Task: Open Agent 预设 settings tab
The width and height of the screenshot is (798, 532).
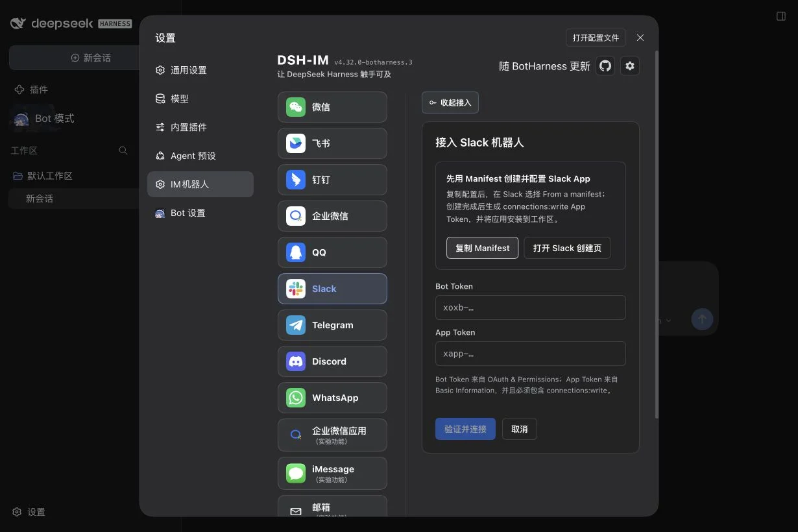Action: click(200, 156)
